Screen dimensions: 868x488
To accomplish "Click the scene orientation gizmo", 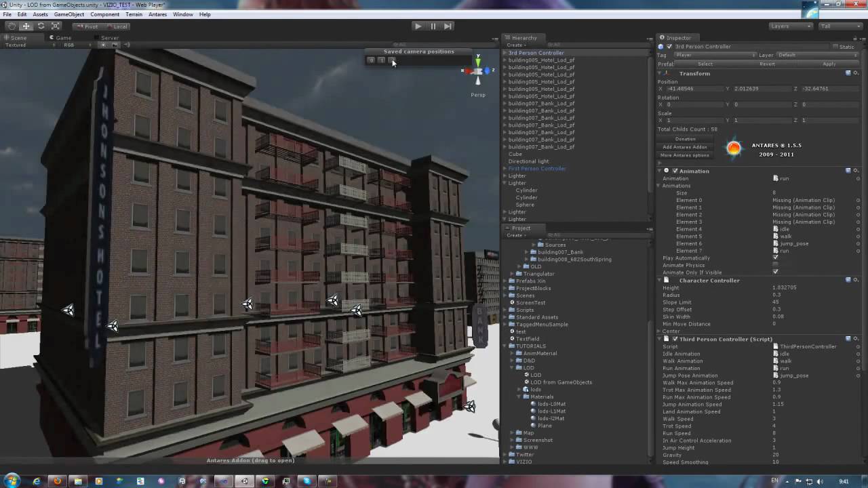I will pyautogui.click(x=478, y=71).
